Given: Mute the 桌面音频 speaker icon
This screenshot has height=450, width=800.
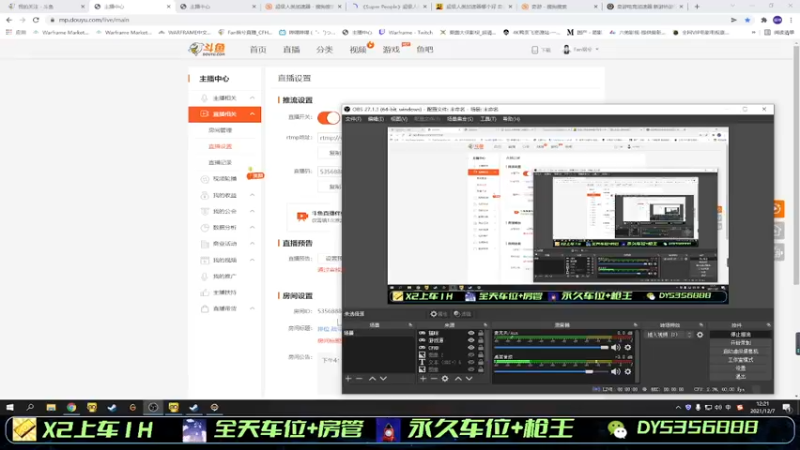Looking at the screenshot, I should (616, 371).
